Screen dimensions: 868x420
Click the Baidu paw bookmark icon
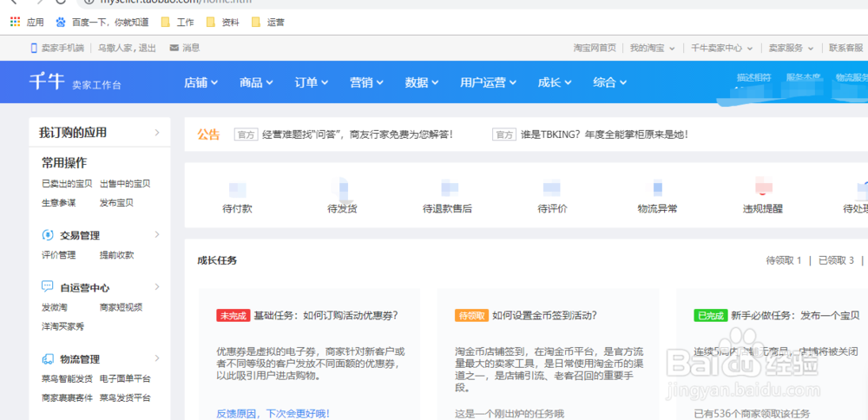tap(61, 23)
